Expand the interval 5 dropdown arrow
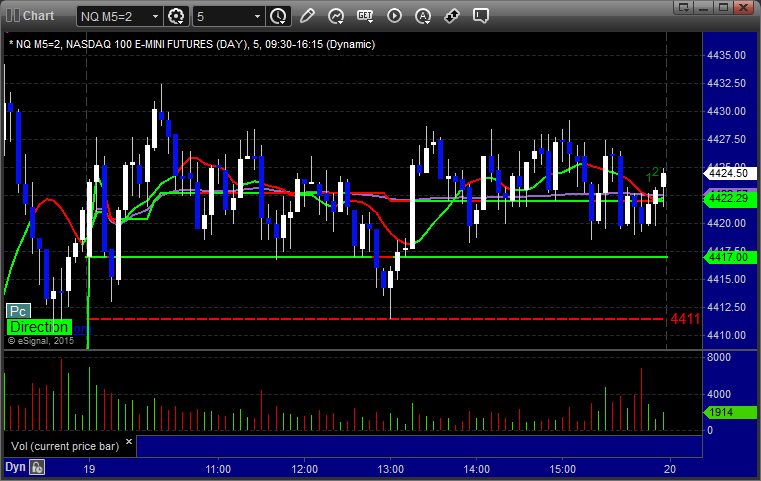761x481 pixels. tap(258, 17)
